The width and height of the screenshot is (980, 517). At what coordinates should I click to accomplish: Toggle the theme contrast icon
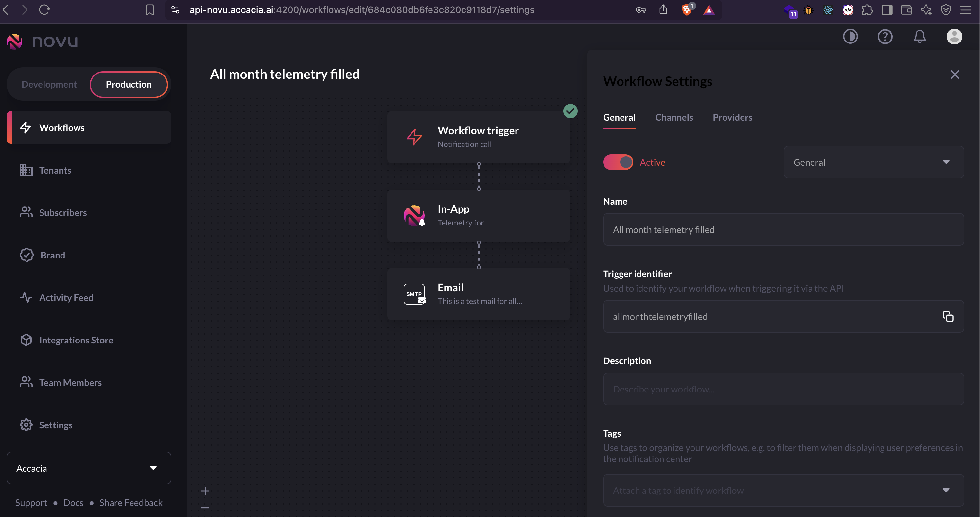850,37
